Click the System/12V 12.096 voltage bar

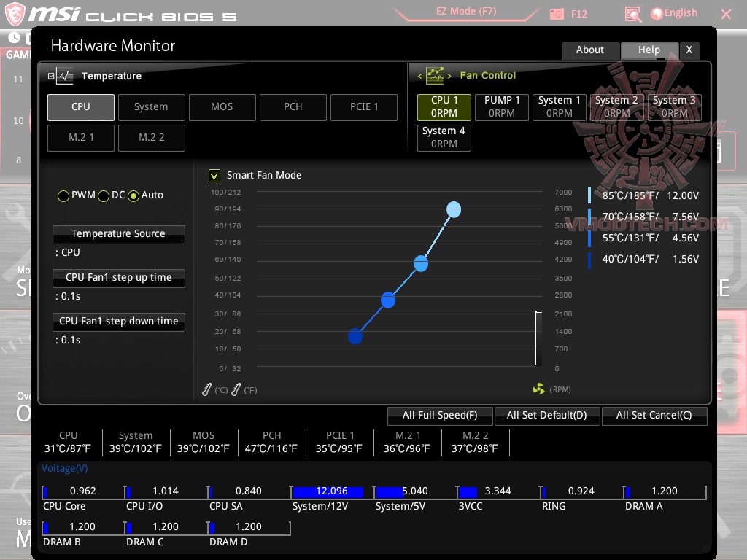(x=332, y=491)
